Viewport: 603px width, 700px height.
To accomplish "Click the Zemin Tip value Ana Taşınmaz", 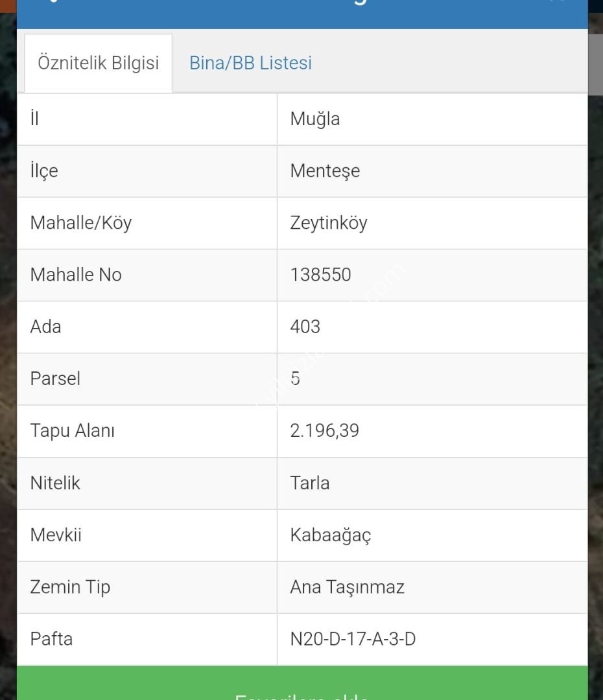I will [347, 587].
